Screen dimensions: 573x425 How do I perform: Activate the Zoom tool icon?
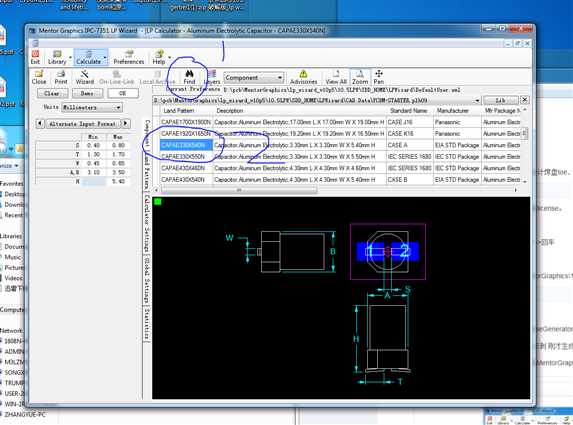(360, 77)
